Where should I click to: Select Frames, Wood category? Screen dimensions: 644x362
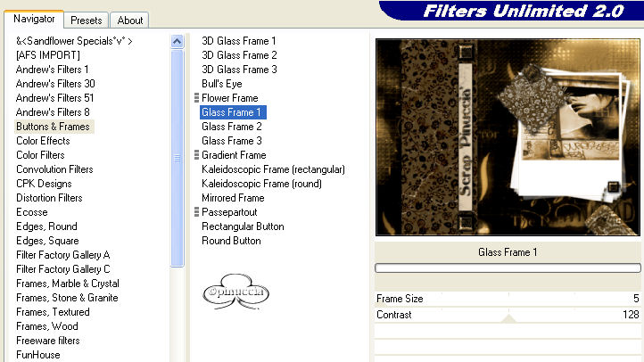[x=46, y=326]
